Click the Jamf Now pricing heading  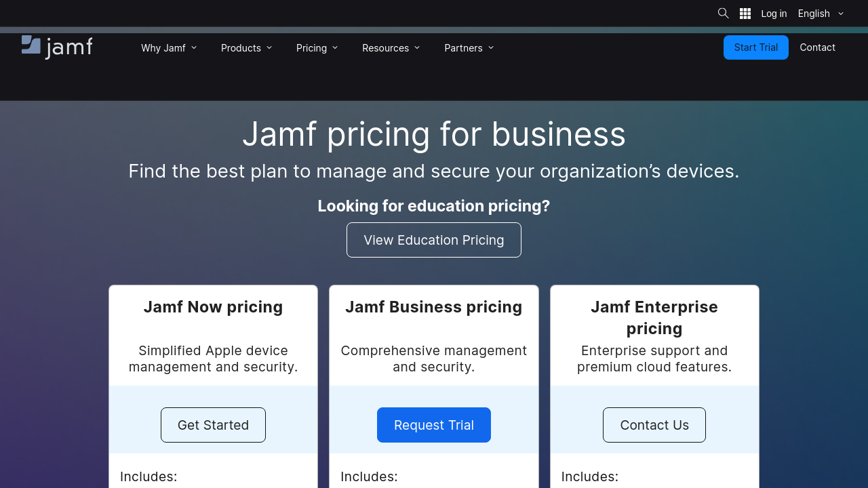pyautogui.click(x=213, y=307)
